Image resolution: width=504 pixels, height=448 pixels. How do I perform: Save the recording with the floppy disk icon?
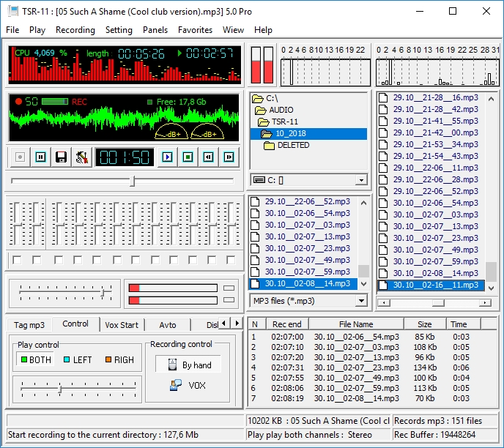pyautogui.click(x=61, y=157)
